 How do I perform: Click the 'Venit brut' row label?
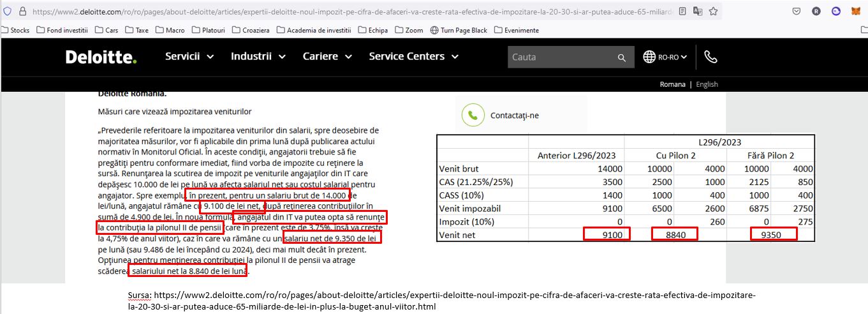tap(459, 169)
